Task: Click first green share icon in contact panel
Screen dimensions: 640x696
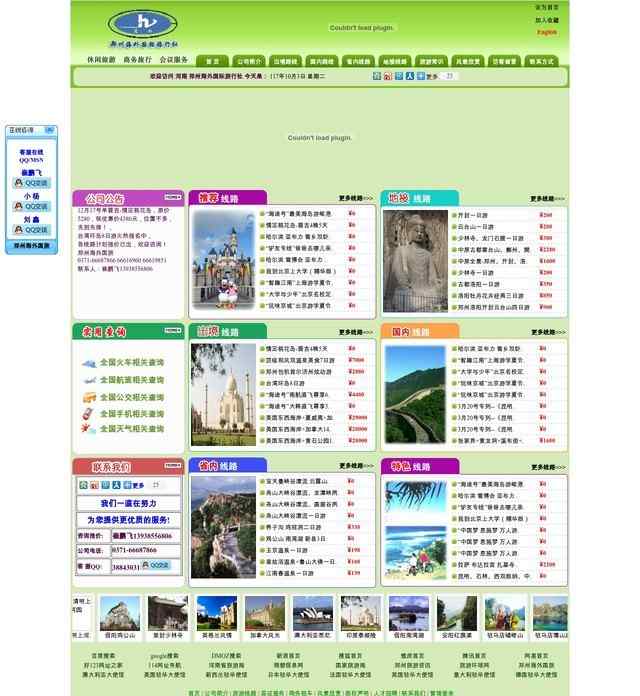Action: [x=83, y=485]
